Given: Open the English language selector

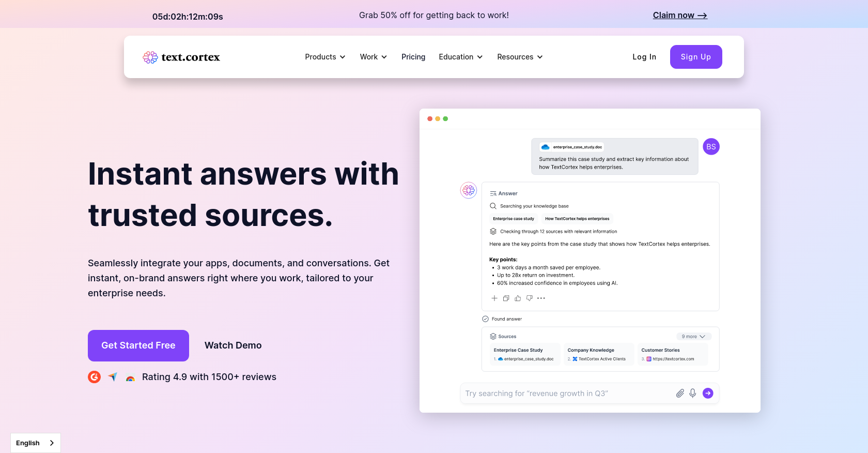Looking at the screenshot, I should click(x=36, y=443).
